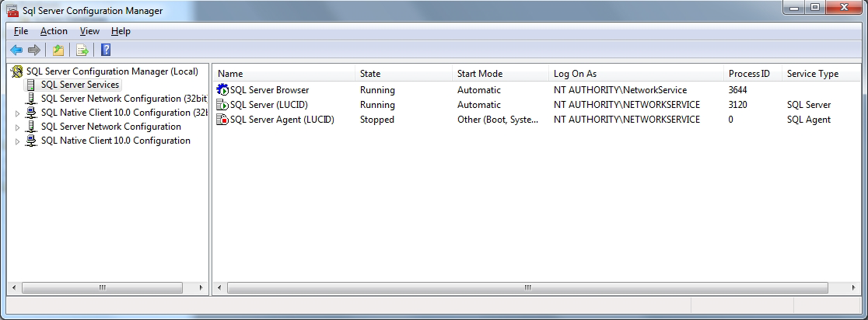Select the SQL Server Browser row name
The image size is (868, 320).
[x=270, y=89]
